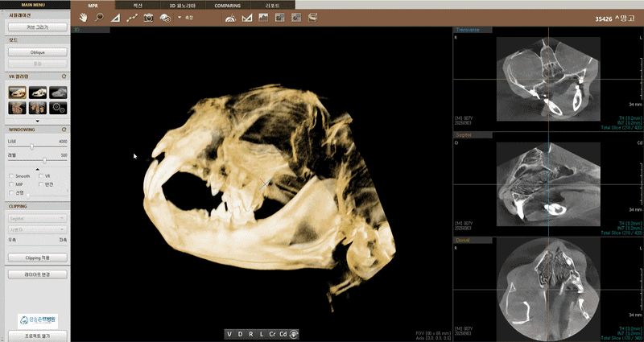This screenshot has height=342, width=644.
Task: Select the white skull VR preset thumbnail
Action: coord(38,93)
